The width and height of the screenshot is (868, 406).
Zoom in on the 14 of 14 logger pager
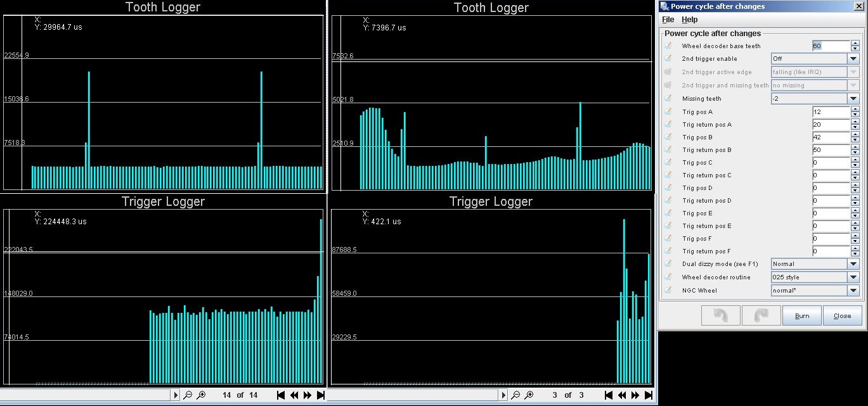pyautogui.click(x=201, y=395)
